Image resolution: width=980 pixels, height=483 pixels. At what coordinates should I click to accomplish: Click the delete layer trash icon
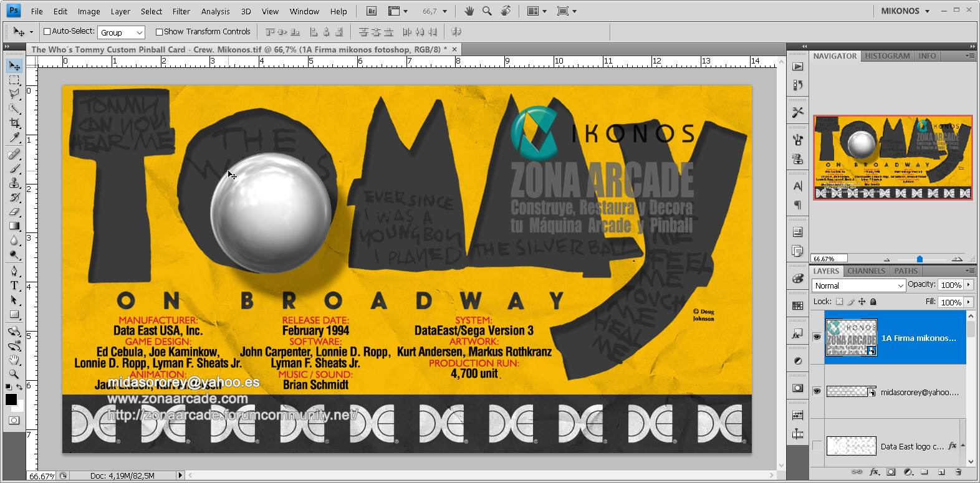click(x=958, y=472)
